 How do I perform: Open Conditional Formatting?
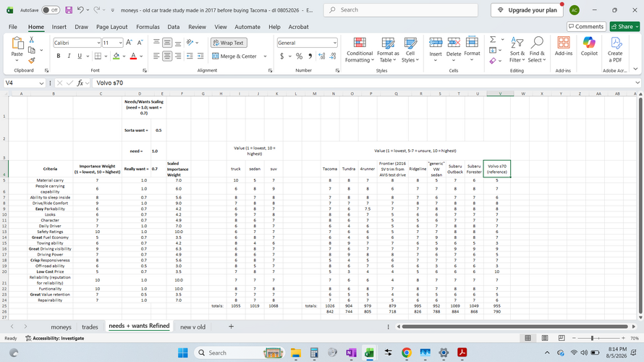click(360, 50)
